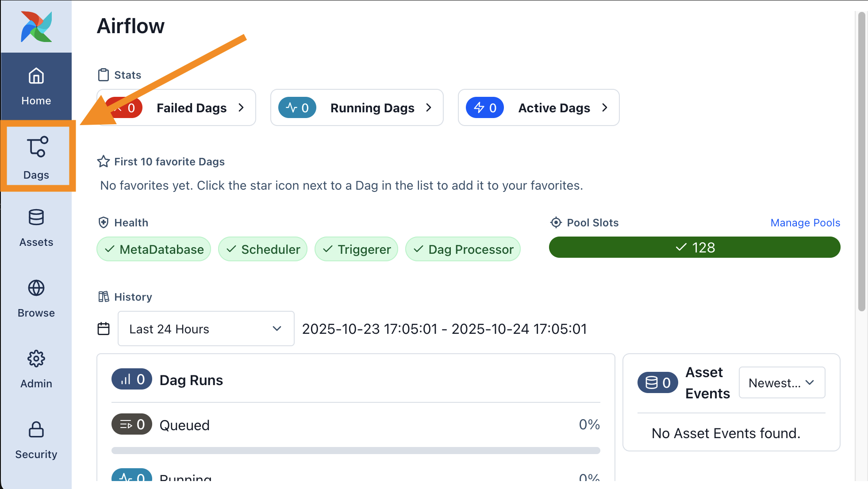This screenshot has width=868, height=489.
Task: Click the Dag Runs count badge
Action: 132,379
